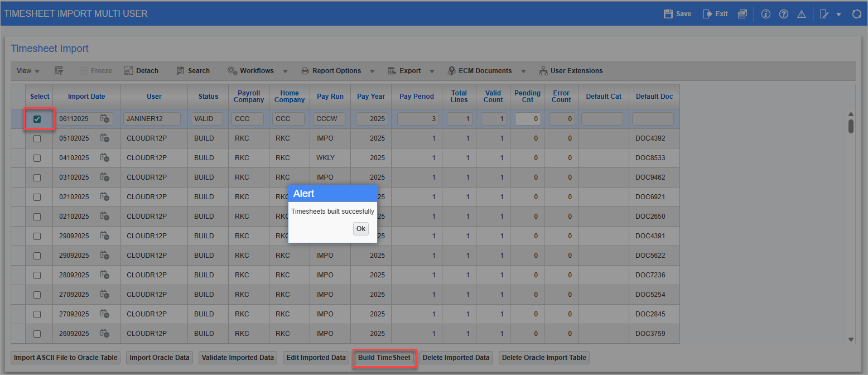Click the Validate Imported Data button
This screenshot has width=868, height=375.
pos(238,358)
